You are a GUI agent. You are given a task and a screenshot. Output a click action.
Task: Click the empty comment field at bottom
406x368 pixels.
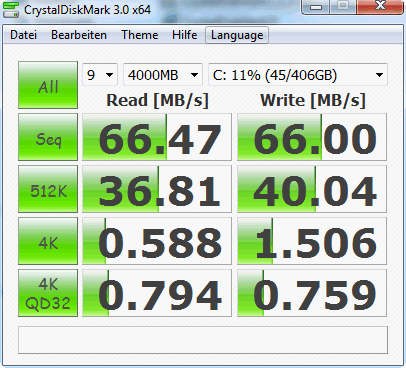(203, 340)
